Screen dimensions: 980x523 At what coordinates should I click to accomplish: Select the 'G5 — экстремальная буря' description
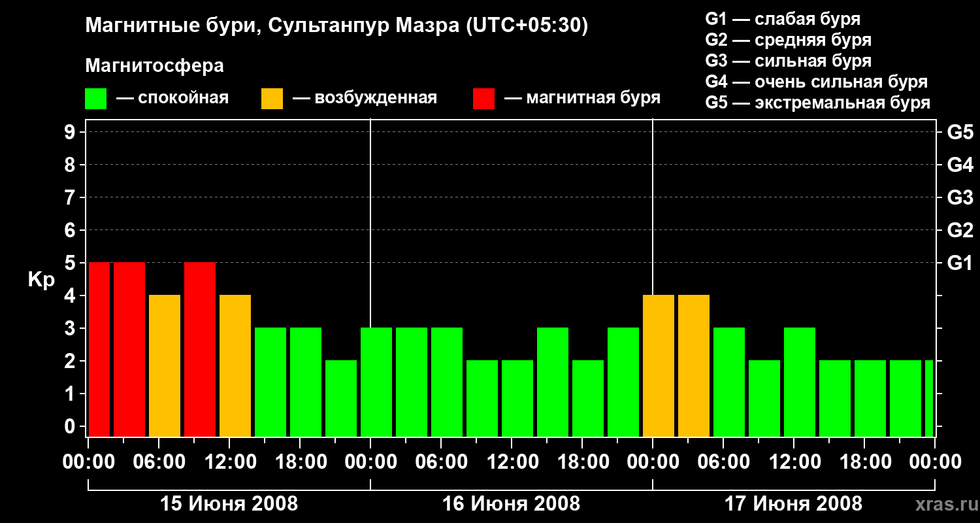(x=818, y=103)
